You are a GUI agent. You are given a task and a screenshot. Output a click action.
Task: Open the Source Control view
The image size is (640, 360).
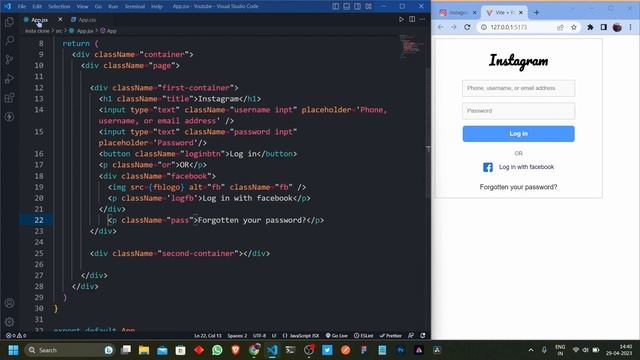(9, 59)
